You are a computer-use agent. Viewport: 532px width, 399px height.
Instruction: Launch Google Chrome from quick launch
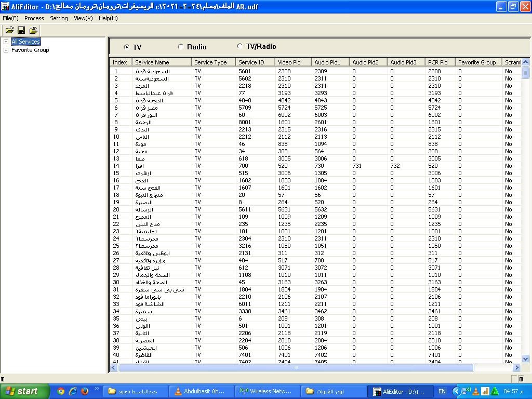[61, 391]
